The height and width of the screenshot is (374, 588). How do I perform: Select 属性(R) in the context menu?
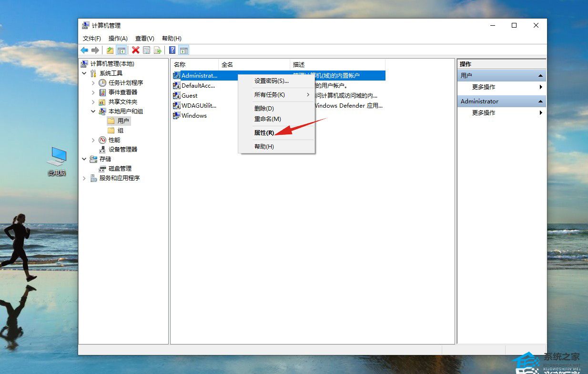point(264,133)
